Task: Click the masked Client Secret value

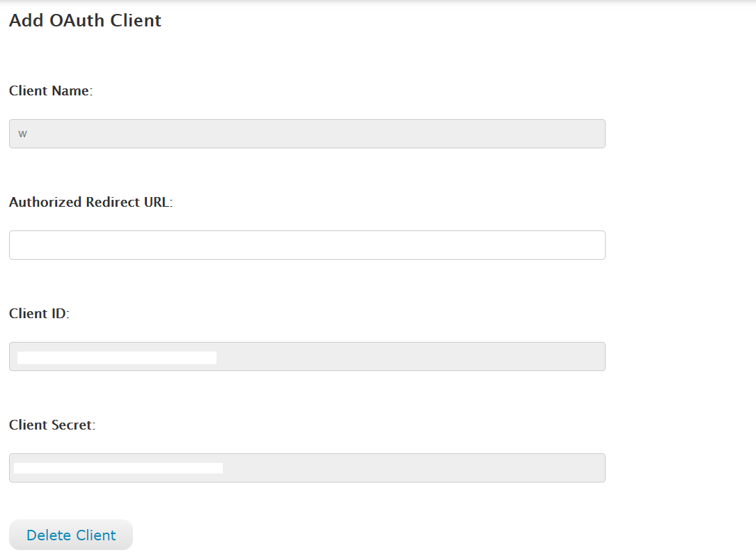Action: click(x=118, y=467)
